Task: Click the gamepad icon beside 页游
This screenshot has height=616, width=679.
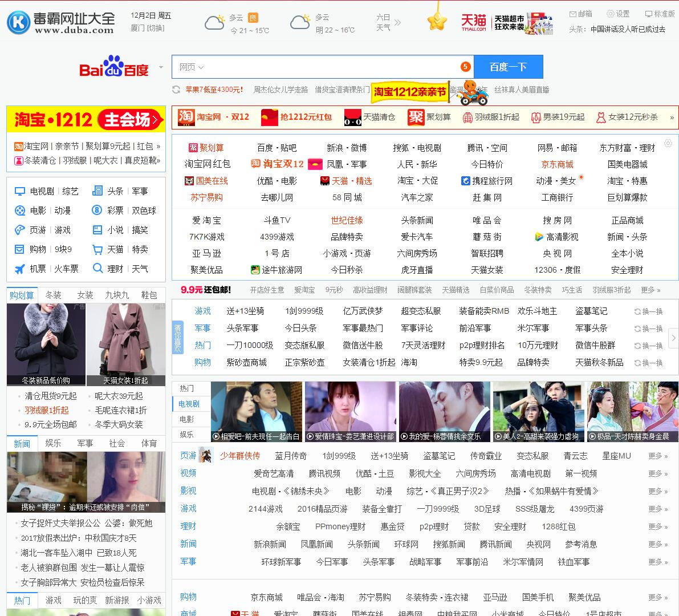Action: coord(20,230)
